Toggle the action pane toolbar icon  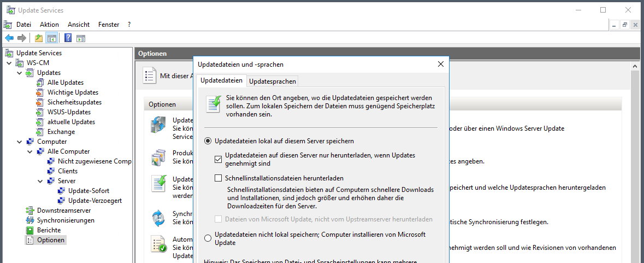tap(81, 38)
